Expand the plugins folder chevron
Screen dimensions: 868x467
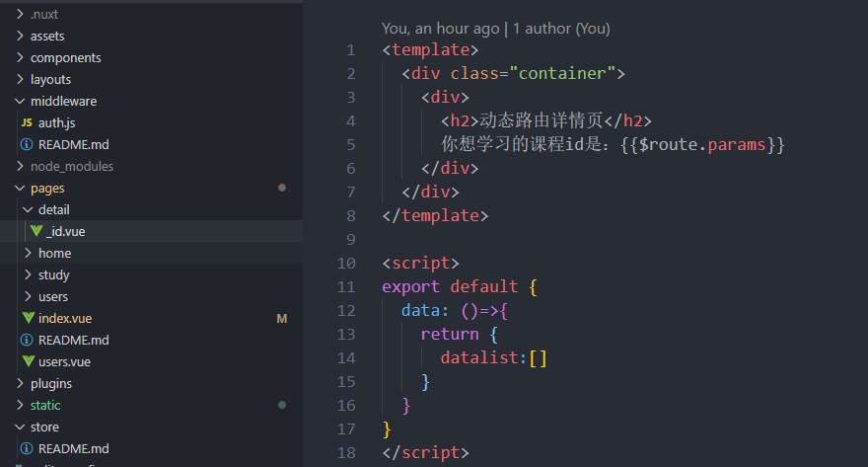click(20, 383)
